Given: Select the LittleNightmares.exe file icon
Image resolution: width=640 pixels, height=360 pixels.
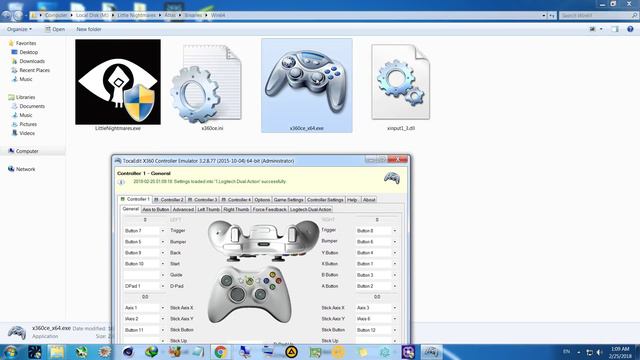Looking at the screenshot, I should point(118,82).
